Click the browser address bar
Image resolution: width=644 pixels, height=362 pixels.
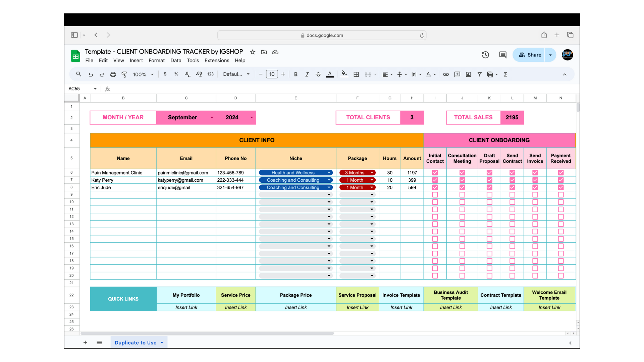(322, 35)
